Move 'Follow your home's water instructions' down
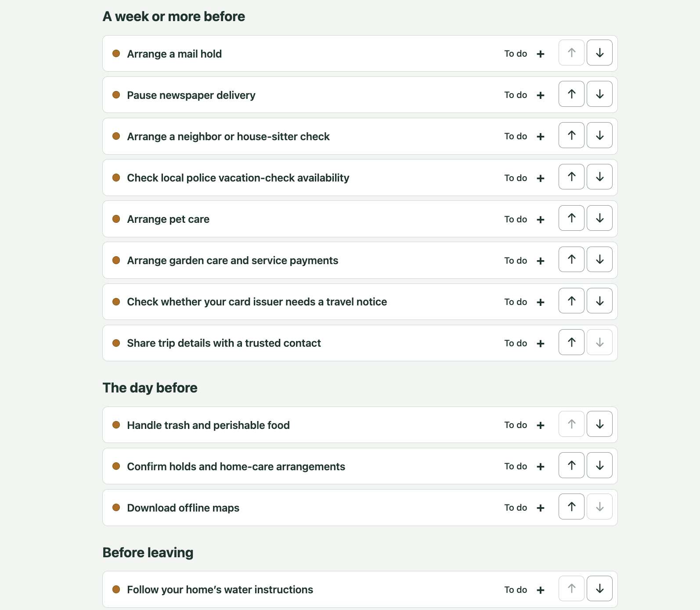Image resolution: width=700 pixels, height=610 pixels. (599, 588)
